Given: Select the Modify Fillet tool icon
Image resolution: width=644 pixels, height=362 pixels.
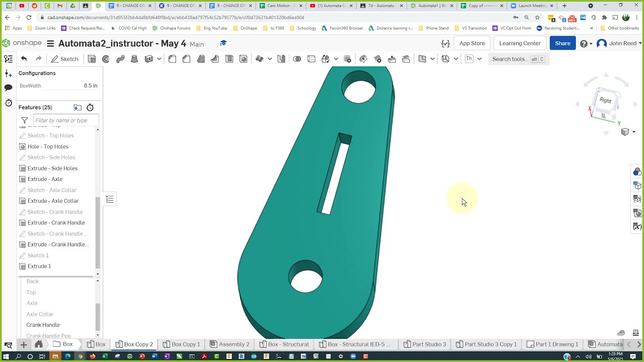Looking at the screenshot, I should [x=363, y=59].
